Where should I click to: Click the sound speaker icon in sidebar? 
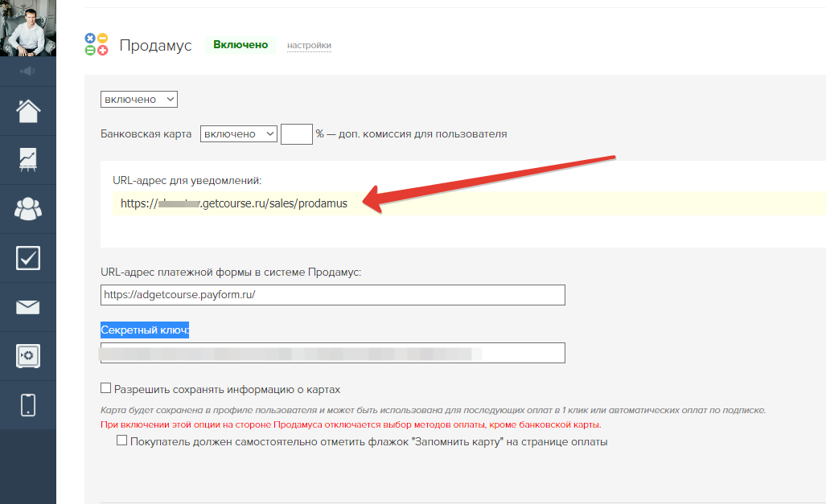[x=28, y=72]
